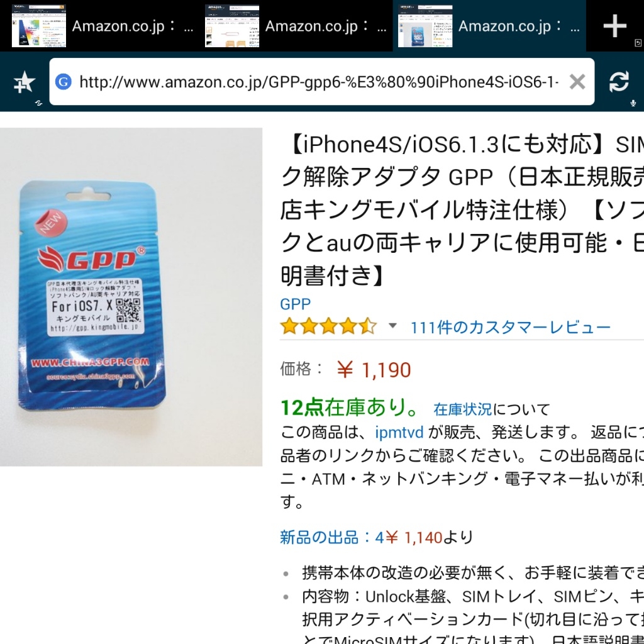Open a new browser tab with plus icon
Screen dimensions: 644x644
click(x=614, y=26)
